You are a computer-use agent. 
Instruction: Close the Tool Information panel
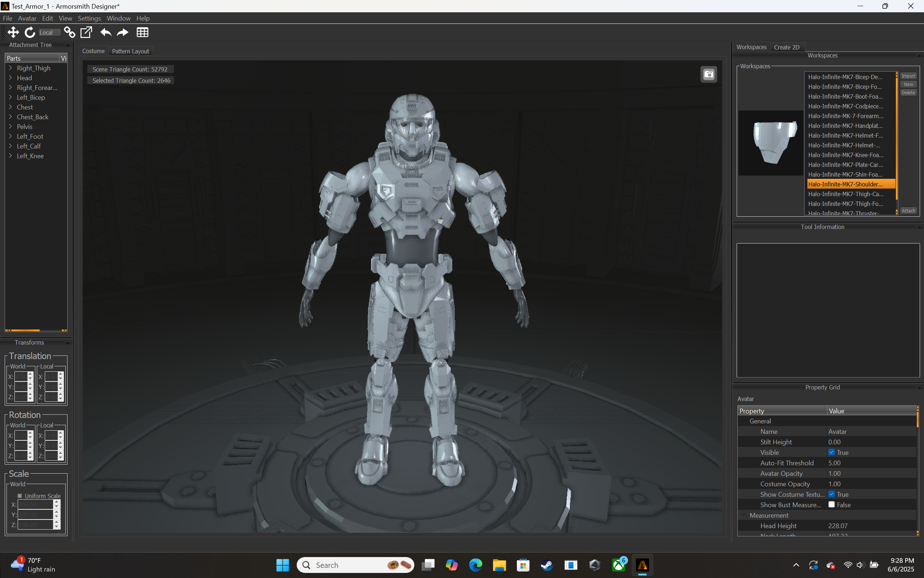(x=919, y=228)
